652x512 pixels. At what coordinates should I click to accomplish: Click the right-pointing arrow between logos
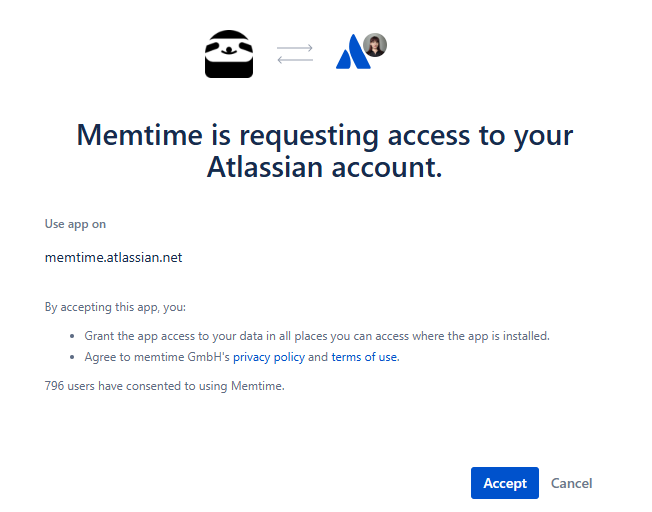(295, 48)
